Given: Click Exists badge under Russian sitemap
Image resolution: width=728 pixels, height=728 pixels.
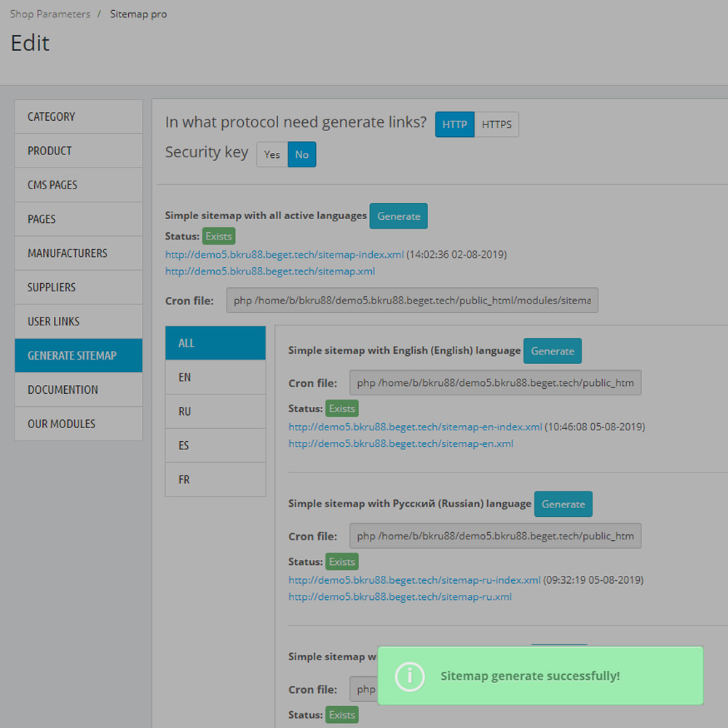Looking at the screenshot, I should 342,562.
